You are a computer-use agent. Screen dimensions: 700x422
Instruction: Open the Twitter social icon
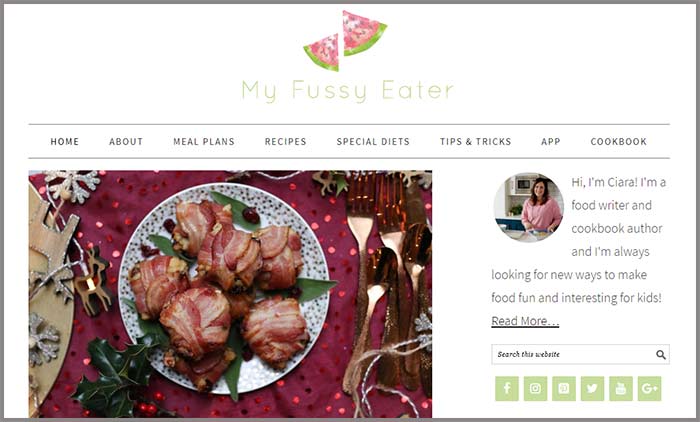click(x=592, y=389)
